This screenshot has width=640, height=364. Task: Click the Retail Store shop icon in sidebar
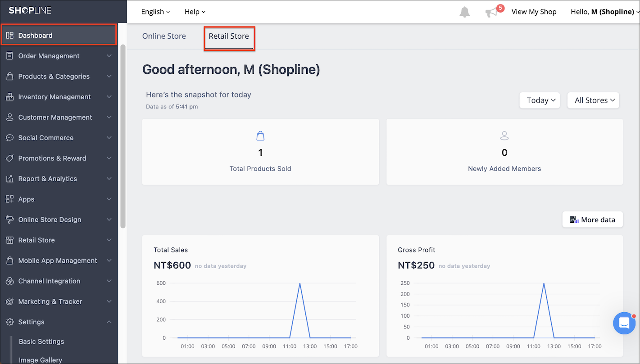9,240
